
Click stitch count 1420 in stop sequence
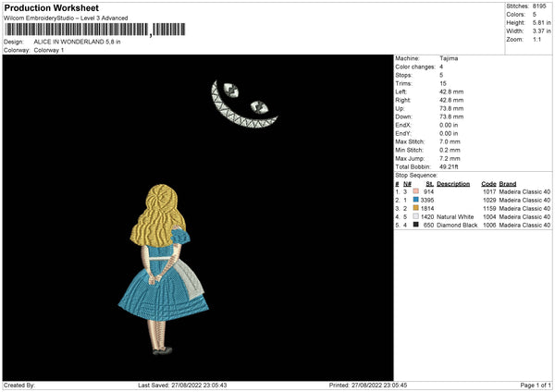pyautogui.click(x=427, y=216)
